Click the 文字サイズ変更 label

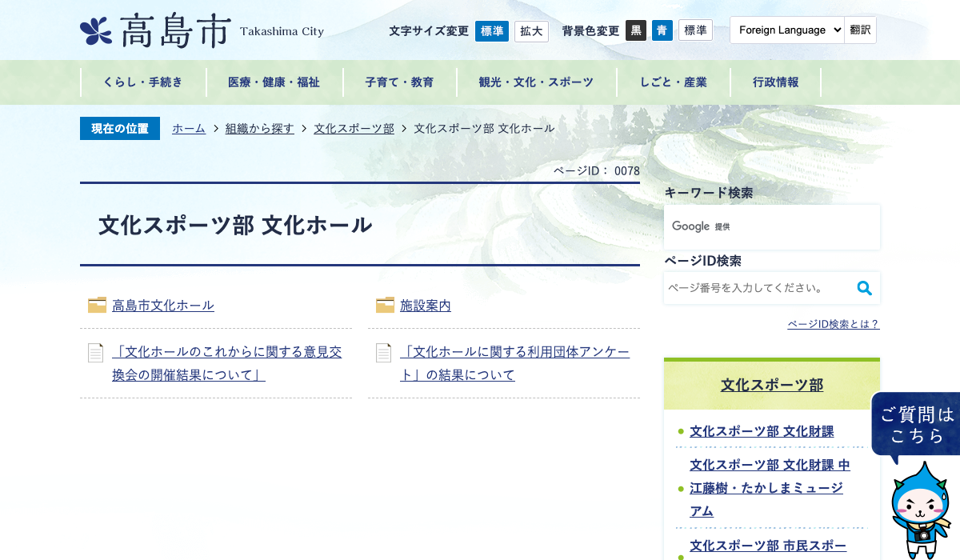point(429,31)
